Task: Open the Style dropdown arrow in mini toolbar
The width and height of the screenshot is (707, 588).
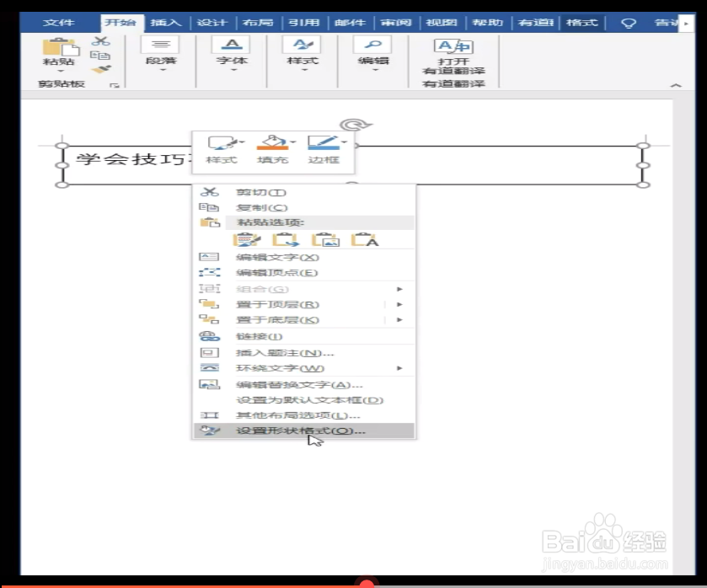Action: [242, 142]
